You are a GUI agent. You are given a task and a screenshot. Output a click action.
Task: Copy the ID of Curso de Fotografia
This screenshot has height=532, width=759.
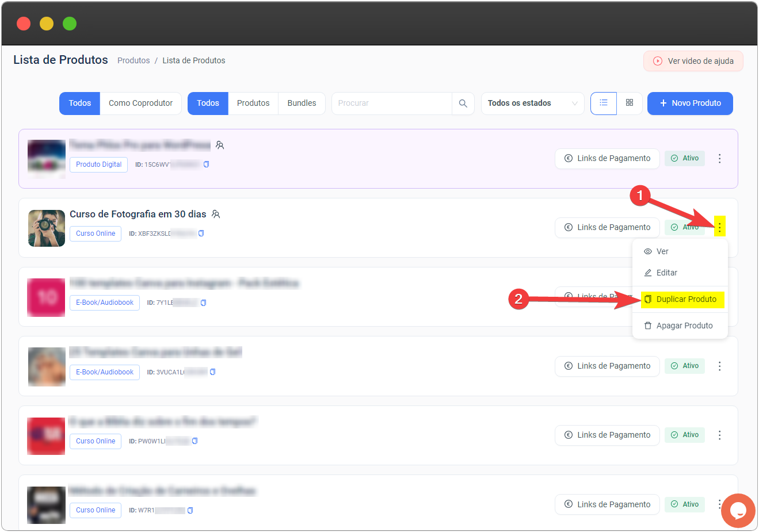(201, 234)
